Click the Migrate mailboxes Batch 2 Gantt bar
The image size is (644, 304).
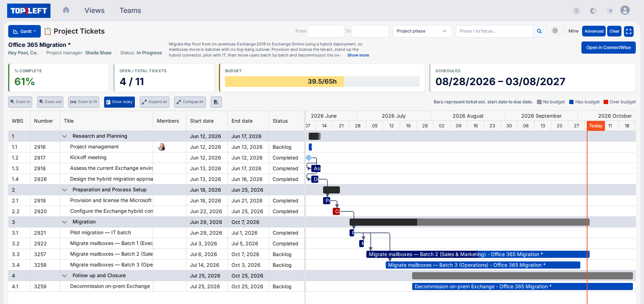478,254
